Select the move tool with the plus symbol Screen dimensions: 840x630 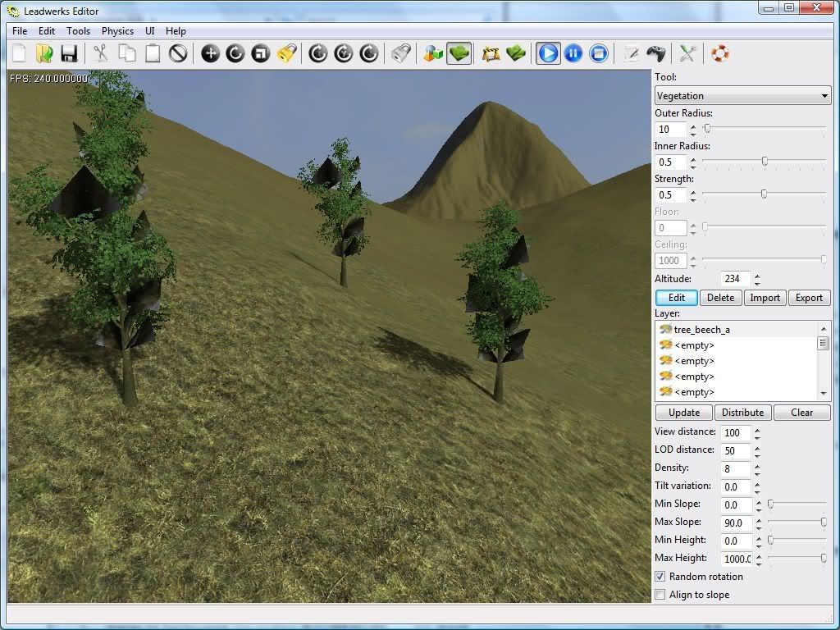pos(210,53)
